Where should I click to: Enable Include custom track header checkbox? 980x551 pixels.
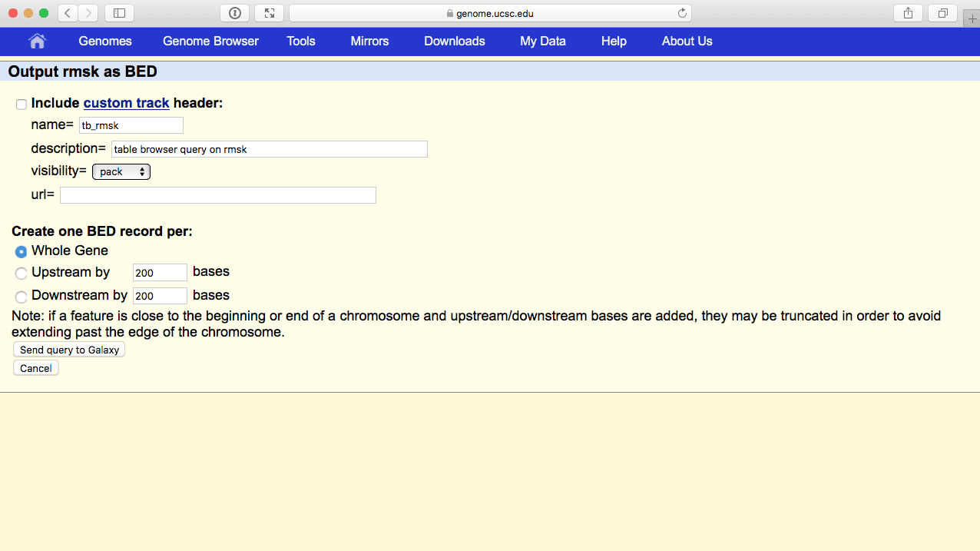[x=22, y=105]
